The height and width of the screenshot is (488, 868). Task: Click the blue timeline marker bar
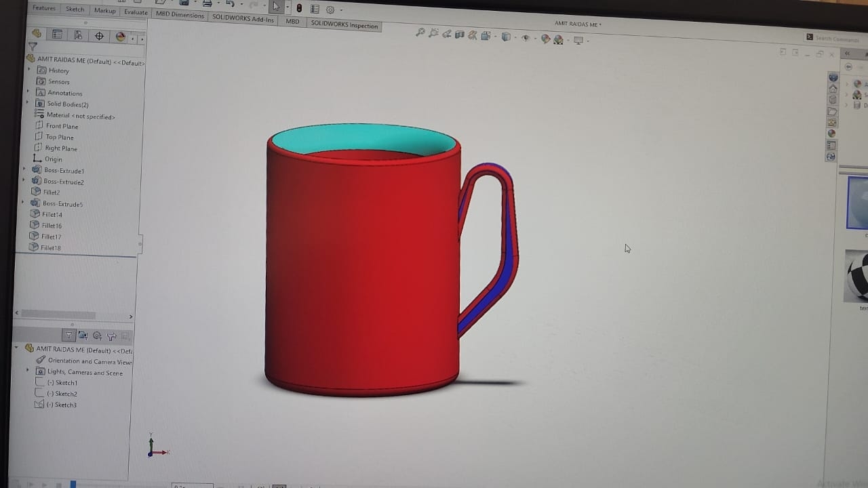click(73, 484)
